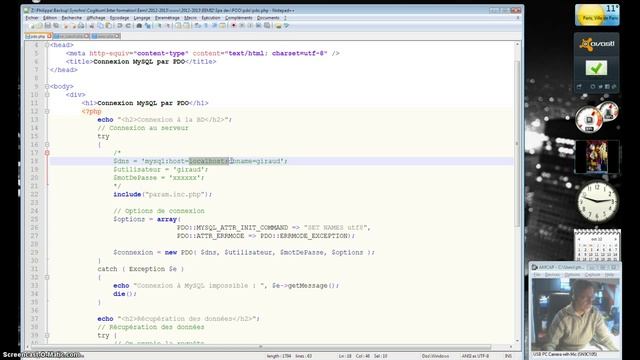Paste clipboard with toolbar icon
Screen dimensions: 640x360
pyautogui.click(x=109, y=26)
